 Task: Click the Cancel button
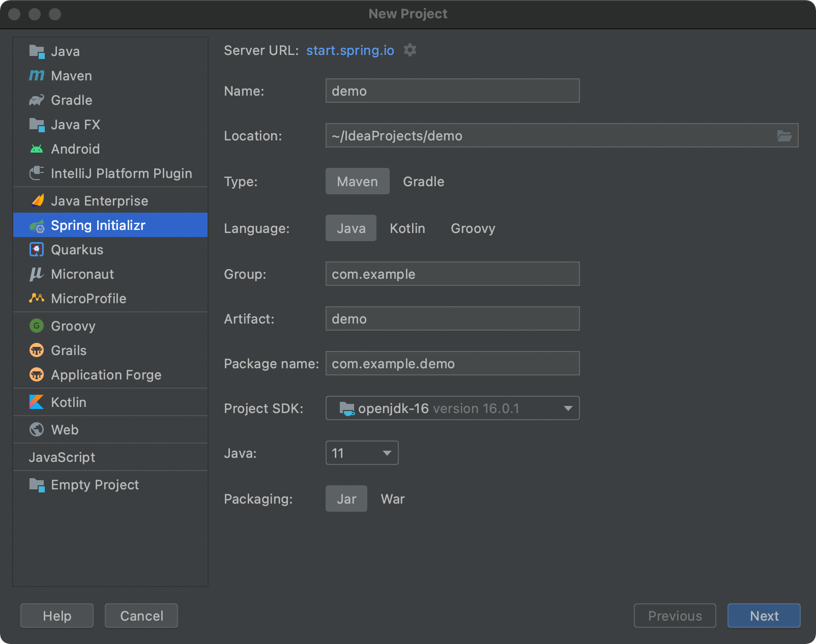(x=141, y=616)
